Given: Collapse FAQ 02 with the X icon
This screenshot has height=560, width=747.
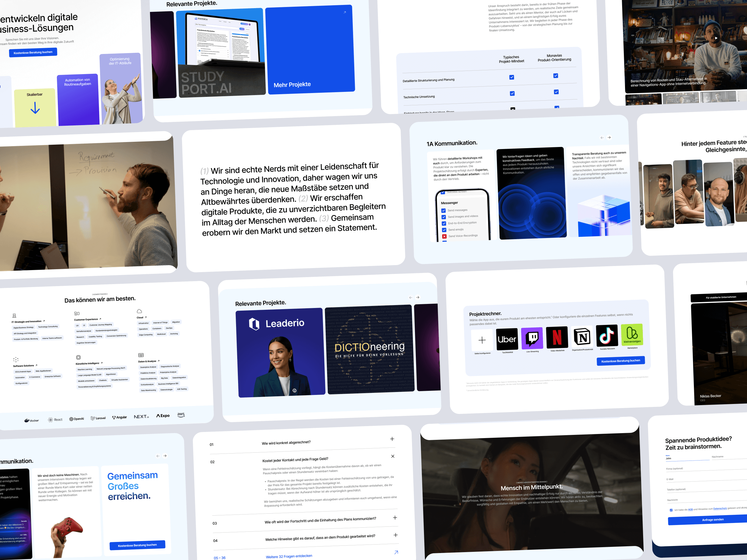Looking at the screenshot, I should 393,456.
